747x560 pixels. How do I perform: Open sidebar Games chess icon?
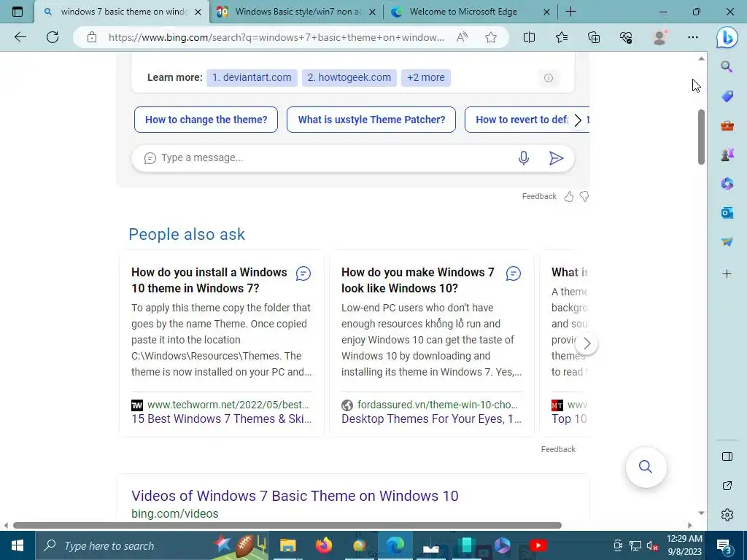pos(727,155)
